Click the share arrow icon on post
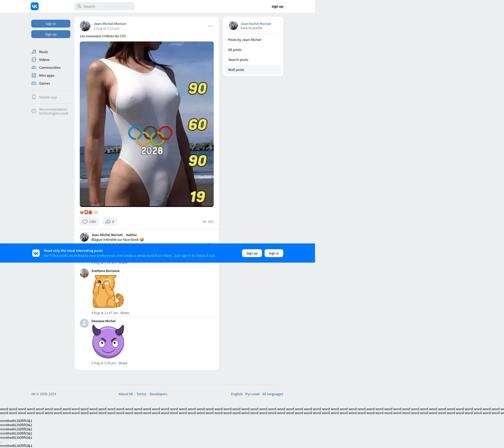Screen dimensions: 504x448 (108, 222)
